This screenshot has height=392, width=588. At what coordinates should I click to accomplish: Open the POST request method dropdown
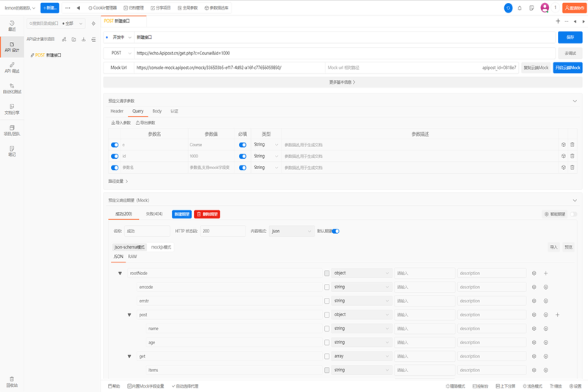[x=118, y=53]
